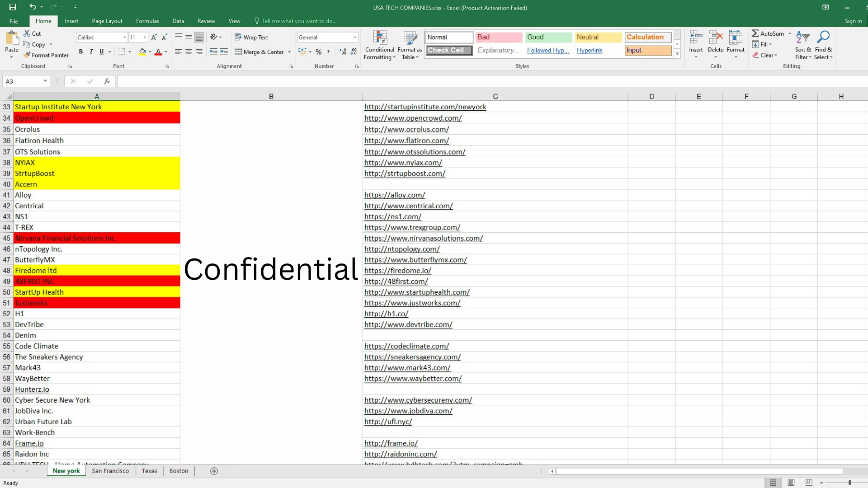Screen dimensions: 868x488
Task: Click the Insert Function fx icon
Action: coord(107,81)
